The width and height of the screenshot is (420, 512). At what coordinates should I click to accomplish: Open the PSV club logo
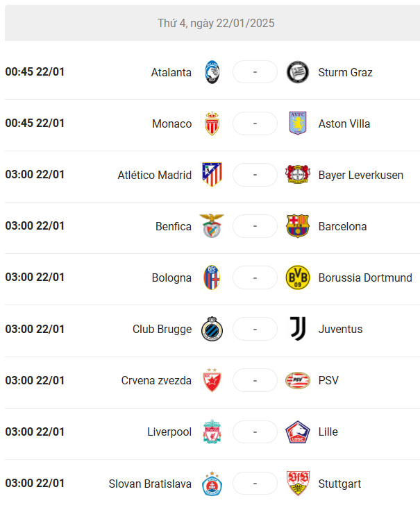[297, 380]
